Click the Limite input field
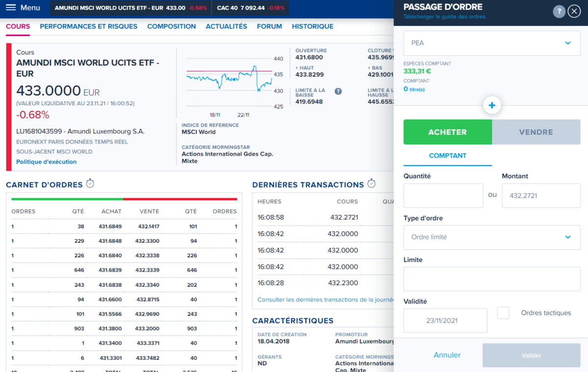 coord(492,279)
